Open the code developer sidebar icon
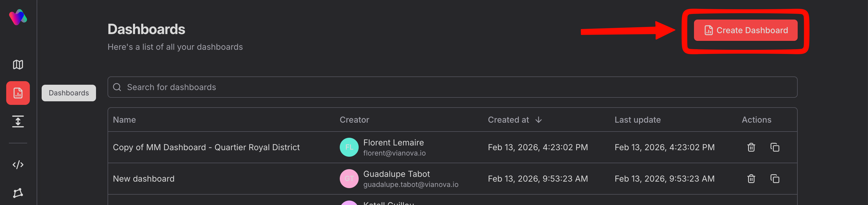The image size is (868, 205). click(x=18, y=164)
